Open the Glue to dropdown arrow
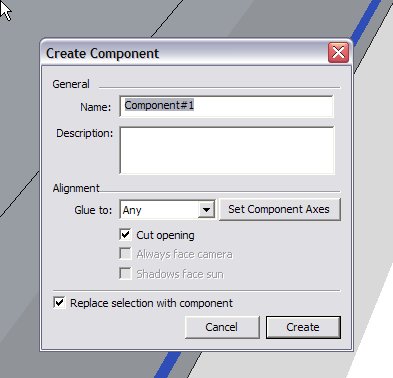This screenshot has height=378, width=393. [x=206, y=210]
